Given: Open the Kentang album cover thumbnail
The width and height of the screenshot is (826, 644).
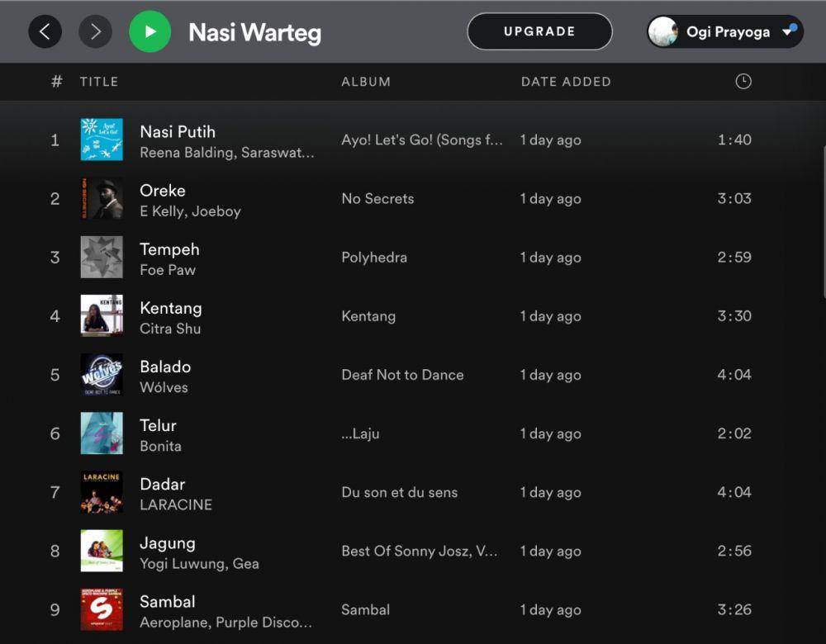Looking at the screenshot, I should [x=102, y=315].
